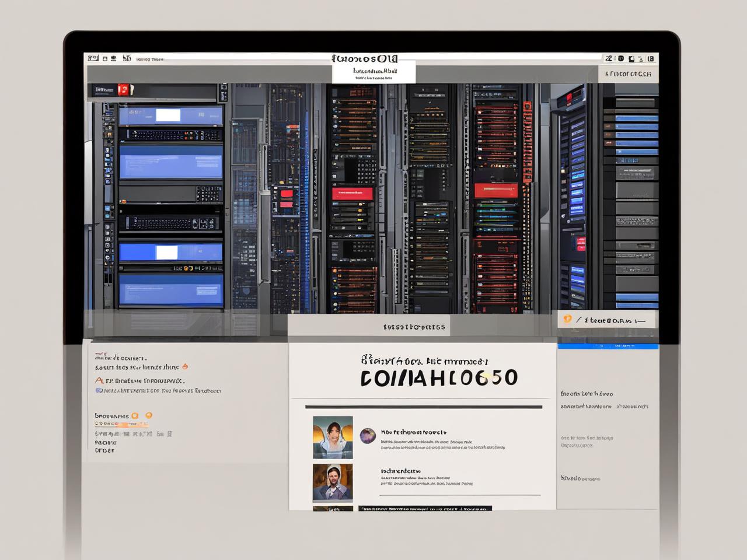Click the orange icon ending the second sidebar line
This screenshot has height=560, width=747.
(x=185, y=367)
